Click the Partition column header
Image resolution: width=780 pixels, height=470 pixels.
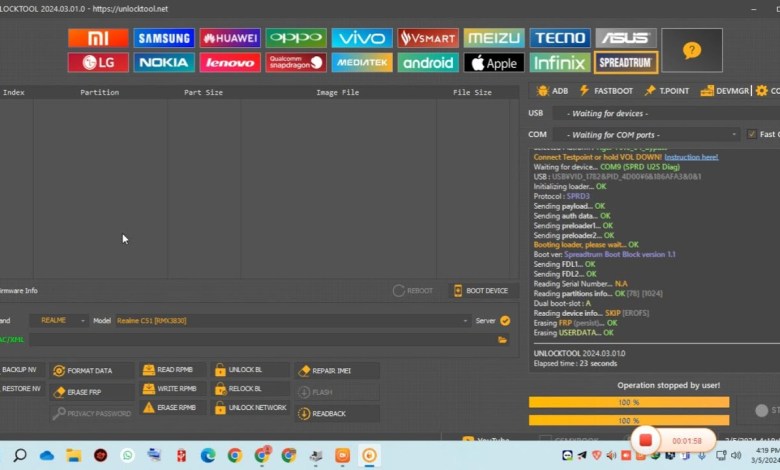(99, 92)
